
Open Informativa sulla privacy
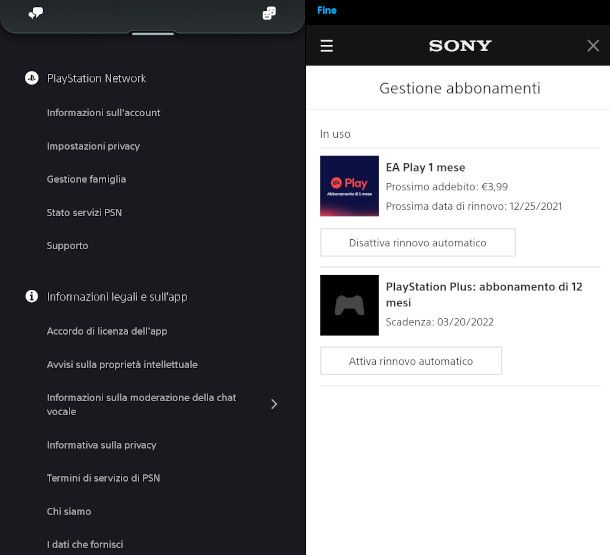click(x=102, y=445)
